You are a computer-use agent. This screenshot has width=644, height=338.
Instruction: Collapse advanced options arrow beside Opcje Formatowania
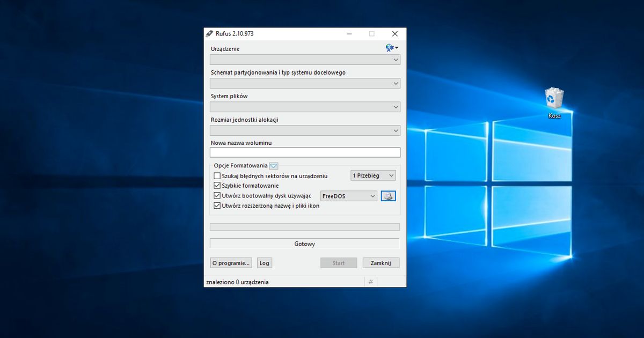(273, 166)
